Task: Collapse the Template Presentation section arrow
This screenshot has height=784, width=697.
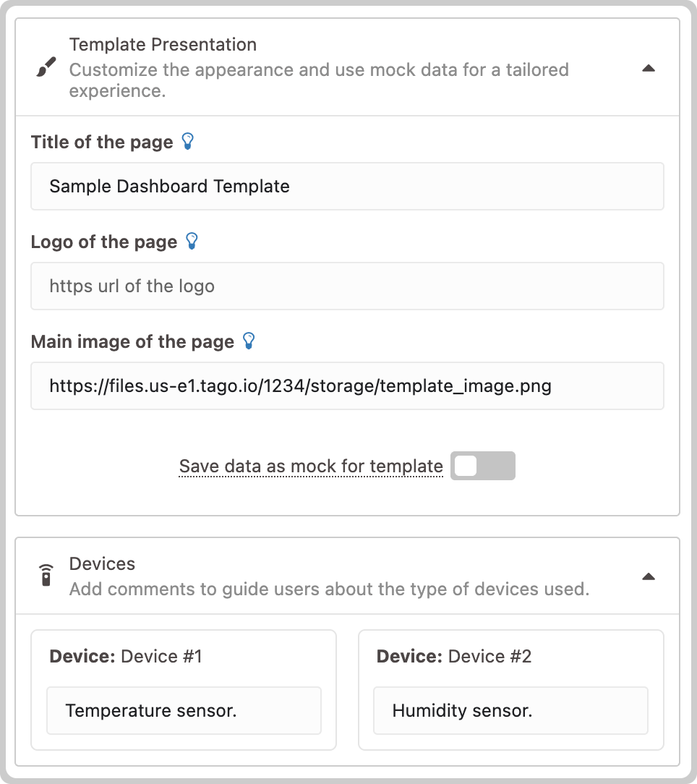Action: (x=649, y=68)
